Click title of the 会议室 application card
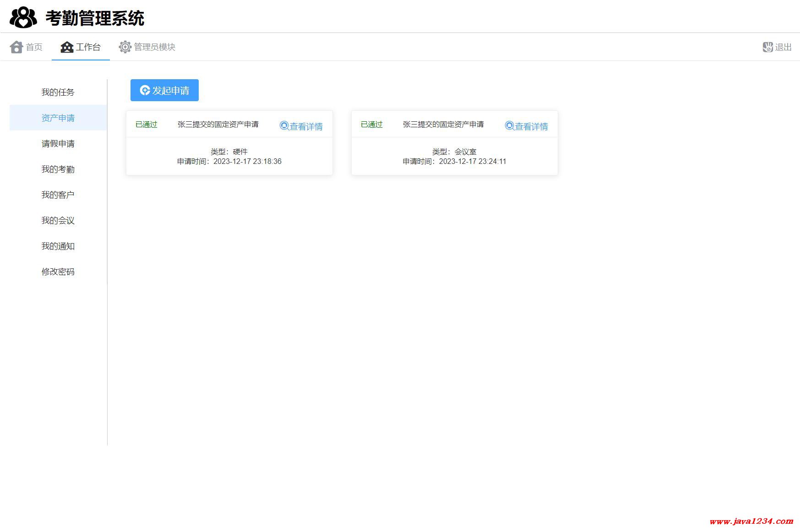 443,125
